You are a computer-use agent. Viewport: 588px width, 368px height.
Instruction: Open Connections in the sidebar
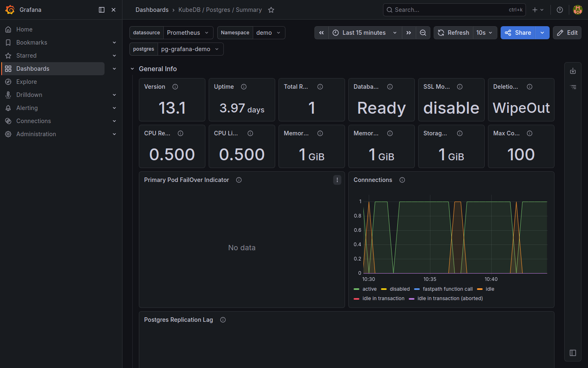pos(33,121)
